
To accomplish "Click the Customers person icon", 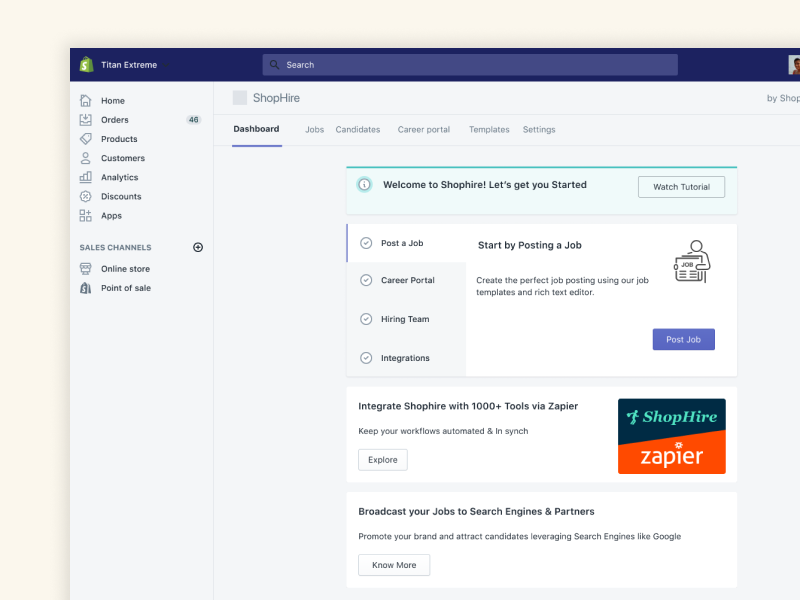I will 86,158.
